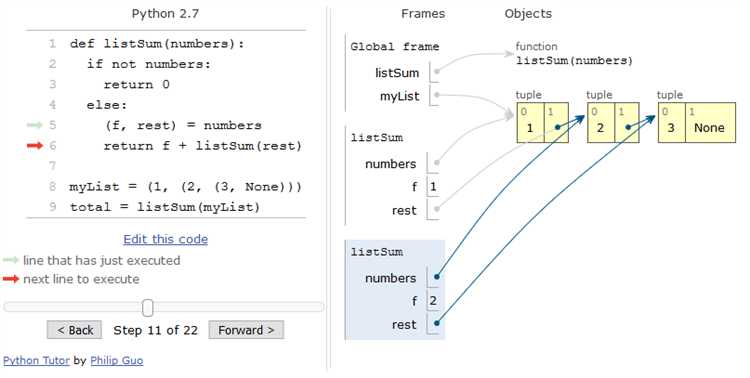Step back using the Back button
Viewport: 750px width, 378px height.
coord(75,330)
